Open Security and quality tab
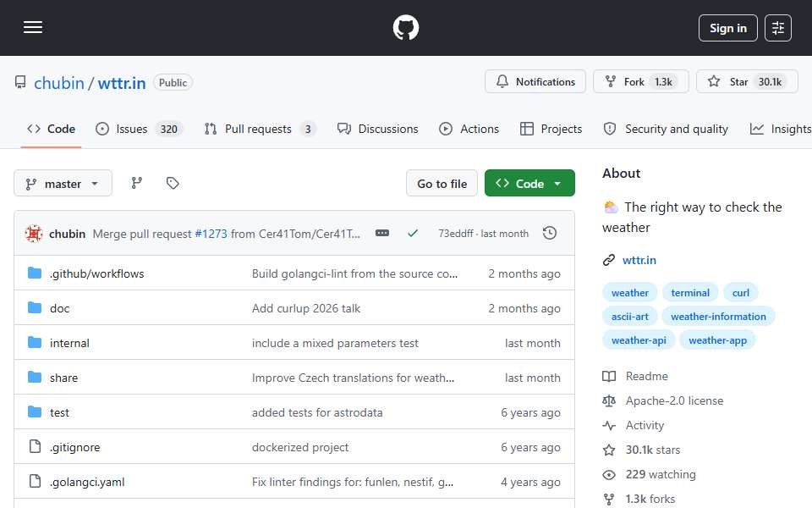Viewport: 812px width, 508px height. 666,129
